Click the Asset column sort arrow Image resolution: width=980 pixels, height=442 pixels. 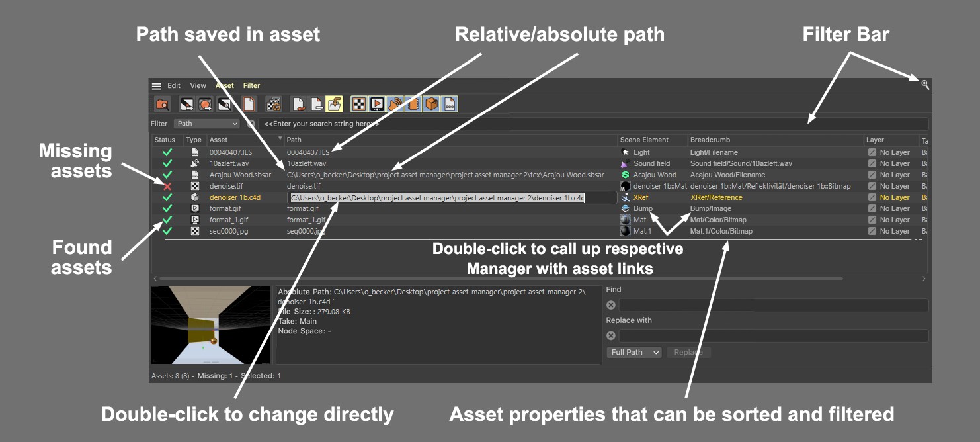click(280, 140)
